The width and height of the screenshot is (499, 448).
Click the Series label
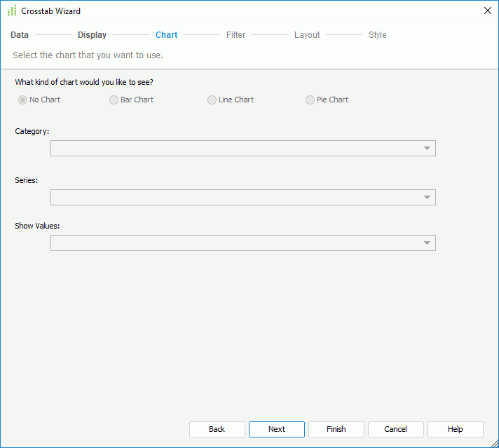tap(27, 180)
